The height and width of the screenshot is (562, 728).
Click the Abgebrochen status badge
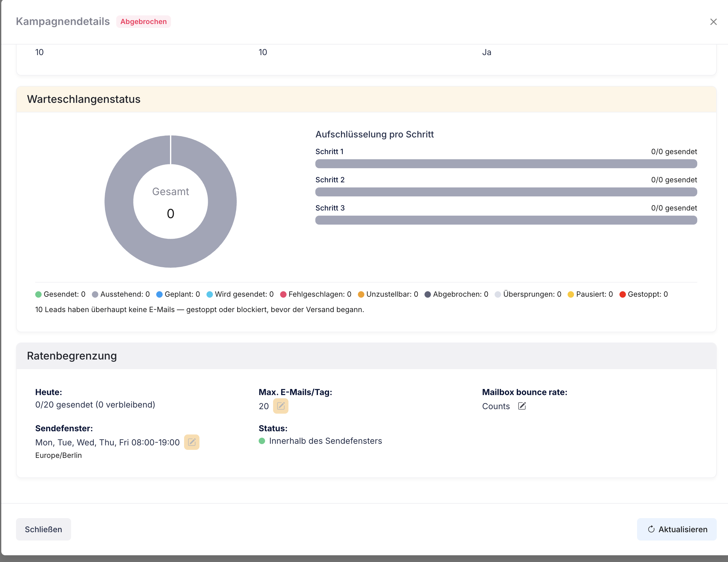(x=144, y=22)
